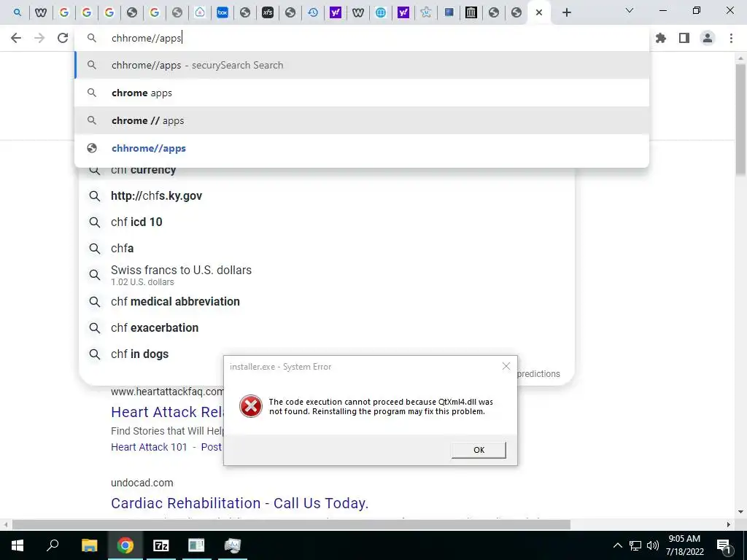The image size is (747, 560).
Task: Choose the 'chf icd 10' suggestion
Action: pyautogui.click(x=136, y=222)
